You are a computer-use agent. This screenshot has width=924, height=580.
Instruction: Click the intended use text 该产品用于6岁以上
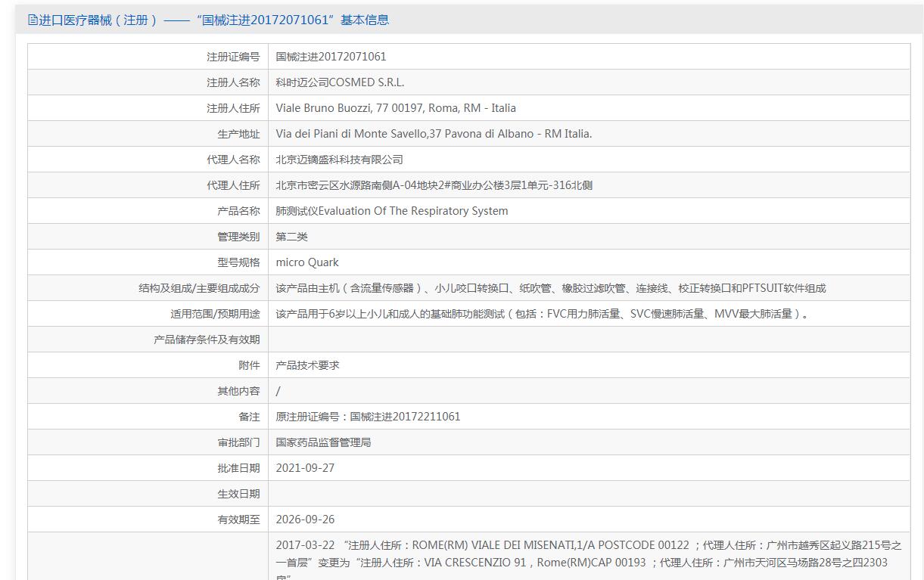click(x=543, y=314)
